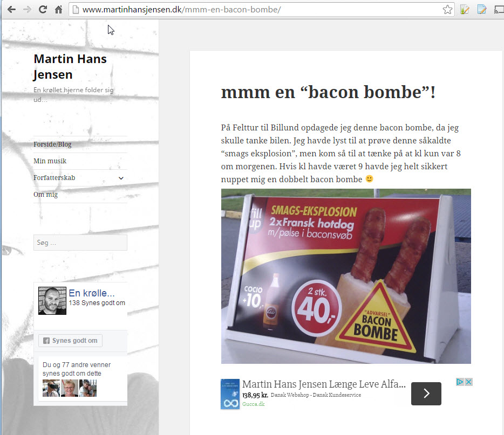Close the ad using the X icon

click(x=468, y=382)
